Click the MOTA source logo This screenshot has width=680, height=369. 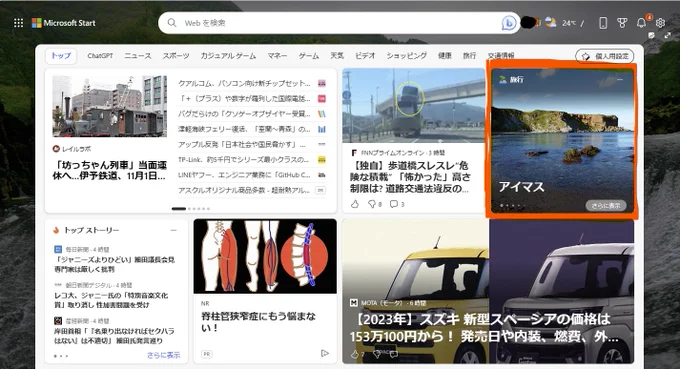pos(353,303)
